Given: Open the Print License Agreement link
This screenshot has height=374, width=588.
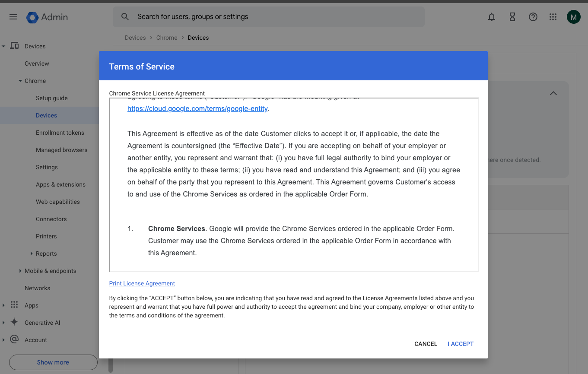Looking at the screenshot, I should point(142,283).
